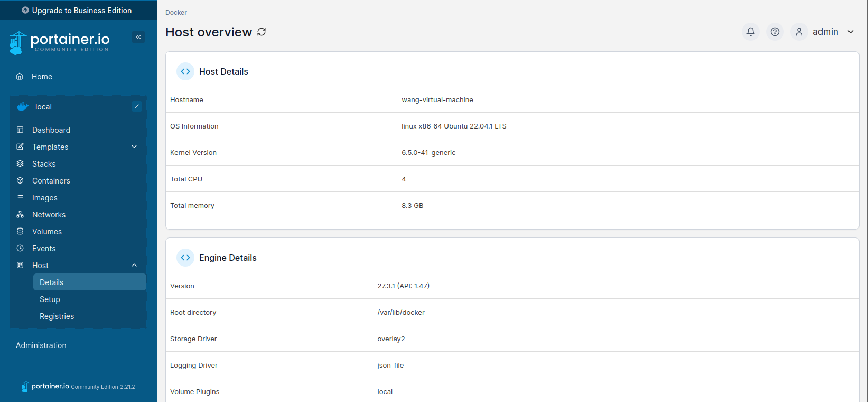Viewport: 868px width, 402px height.
Task: Click Administration section label
Action: click(x=41, y=345)
